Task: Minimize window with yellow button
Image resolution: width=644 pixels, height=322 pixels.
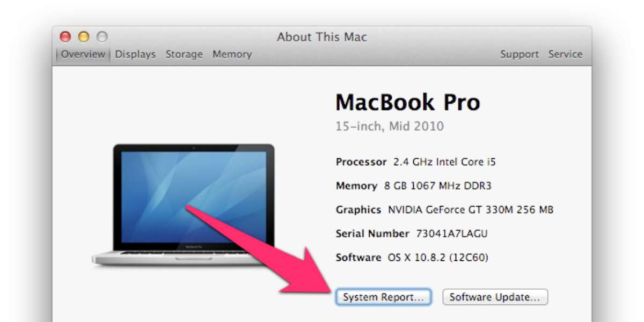Action: coord(84,37)
